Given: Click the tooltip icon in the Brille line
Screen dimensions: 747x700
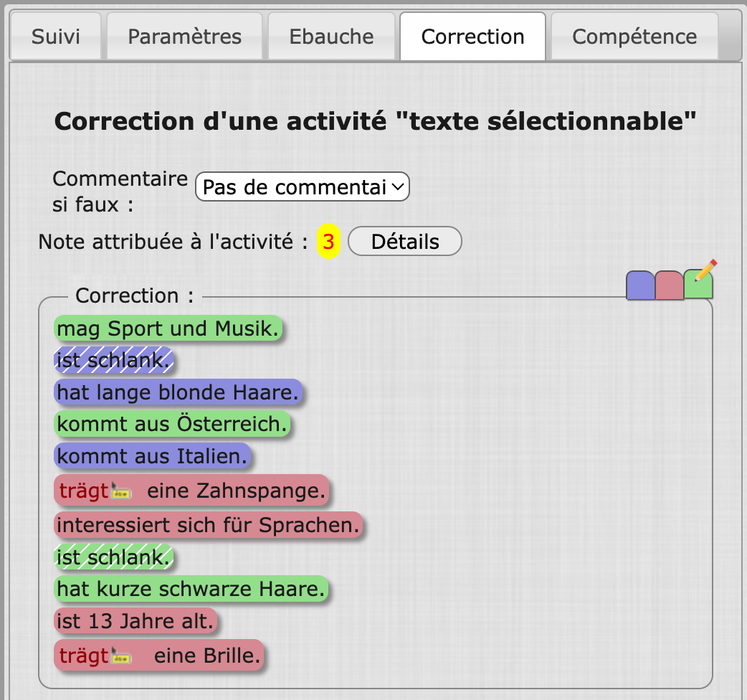Looking at the screenshot, I should pyautogui.click(x=121, y=656).
